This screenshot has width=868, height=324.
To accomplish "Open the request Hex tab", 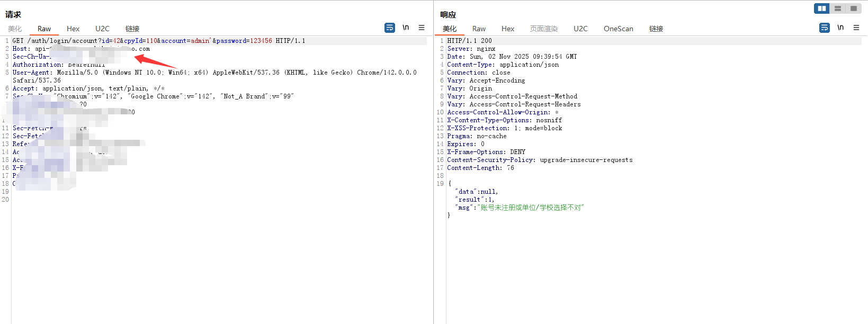I will 73,29.
